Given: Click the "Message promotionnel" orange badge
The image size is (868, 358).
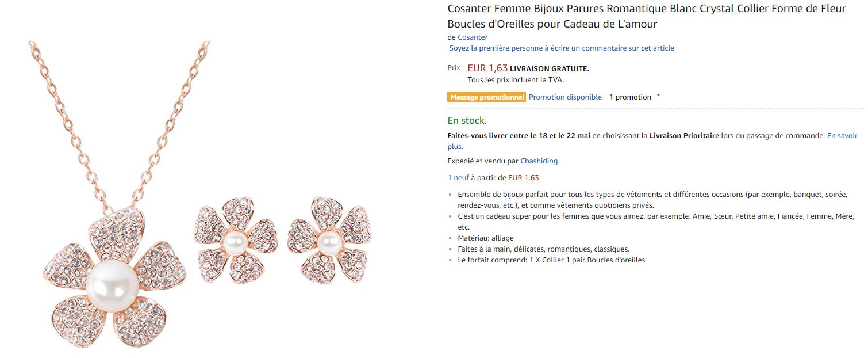Looking at the screenshot, I should coord(487,97).
